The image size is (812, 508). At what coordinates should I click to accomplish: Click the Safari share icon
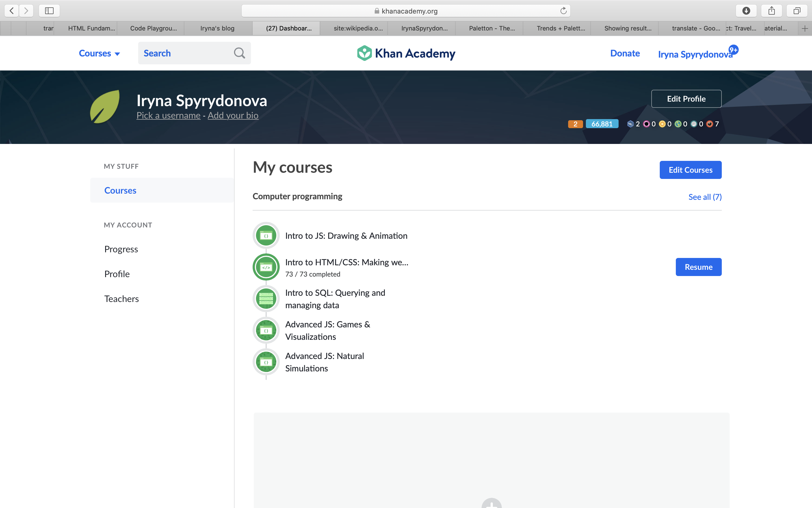(x=771, y=11)
